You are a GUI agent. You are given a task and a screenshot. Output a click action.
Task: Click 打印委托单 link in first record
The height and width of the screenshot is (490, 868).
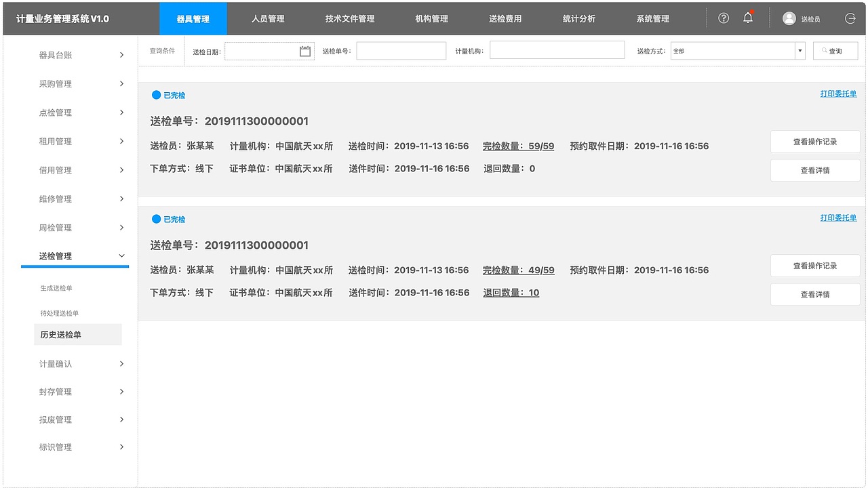[x=838, y=94]
